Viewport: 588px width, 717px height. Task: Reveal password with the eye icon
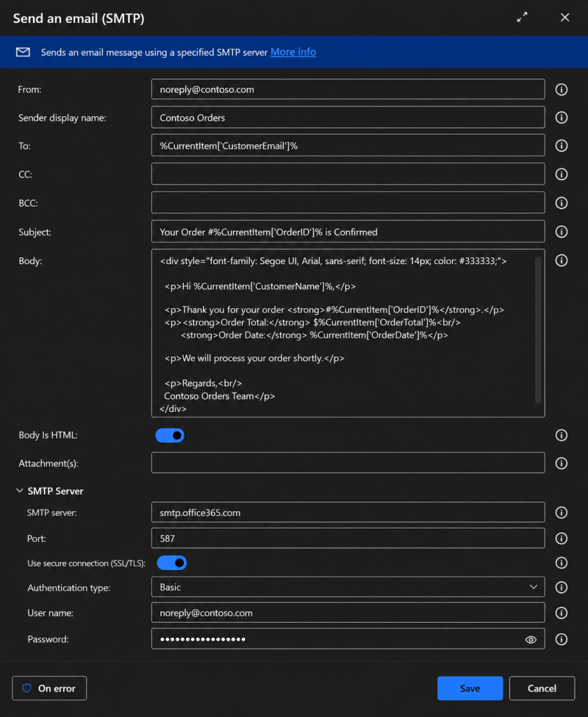click(531, 640)
